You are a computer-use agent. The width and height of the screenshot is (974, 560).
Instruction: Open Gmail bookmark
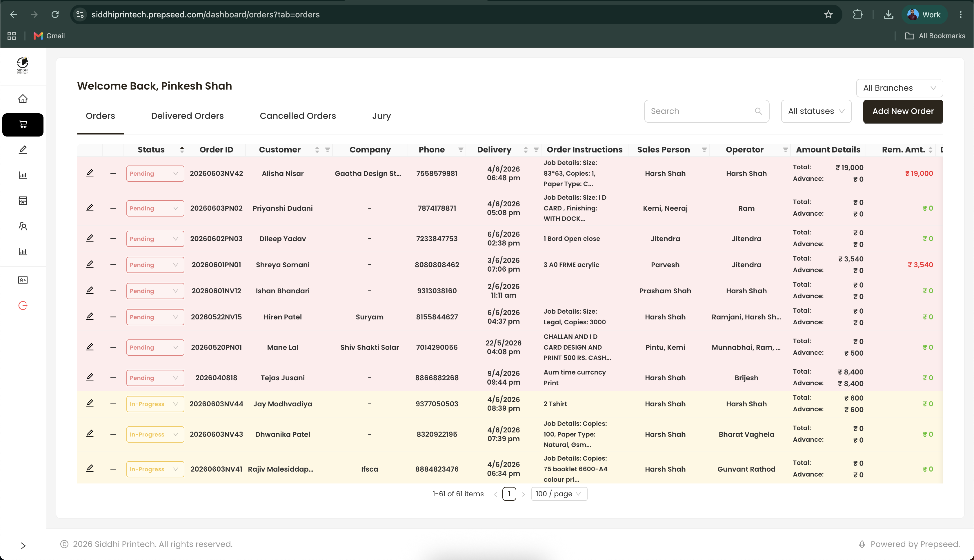(x=49, y=36)
